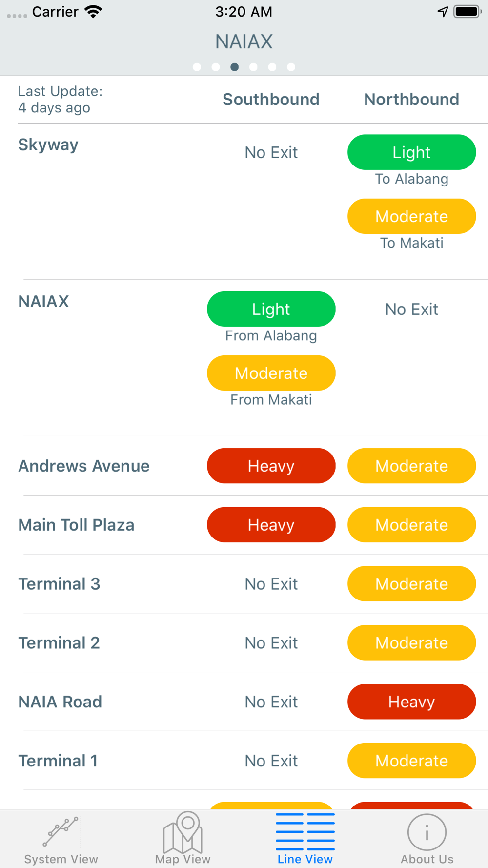Tap the battery icon in the status bar
Image resolution: width=488 pixels, height=868 pixels.
468,11
